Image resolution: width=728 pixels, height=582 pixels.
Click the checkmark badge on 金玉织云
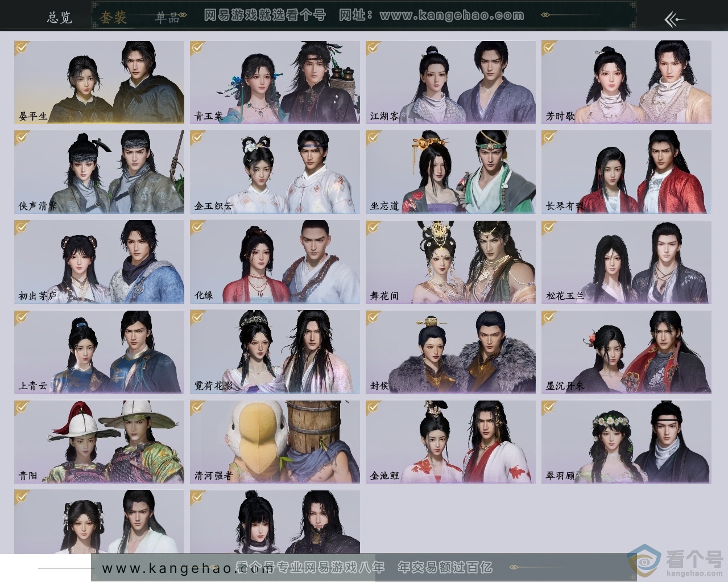pyautogui.click(x=198, y=137)
